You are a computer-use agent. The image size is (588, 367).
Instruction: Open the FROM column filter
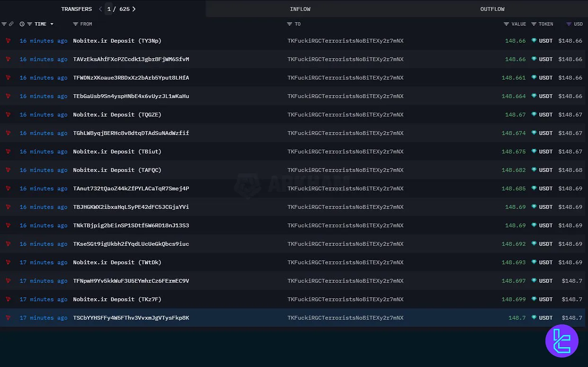[76, 24]
